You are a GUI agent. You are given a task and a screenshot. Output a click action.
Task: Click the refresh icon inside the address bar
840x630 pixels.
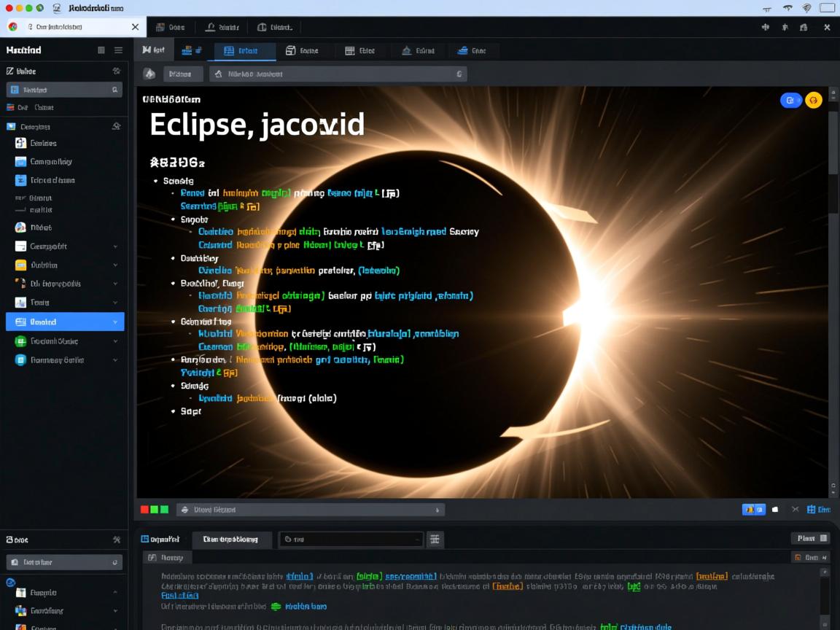tap(459, 73)
